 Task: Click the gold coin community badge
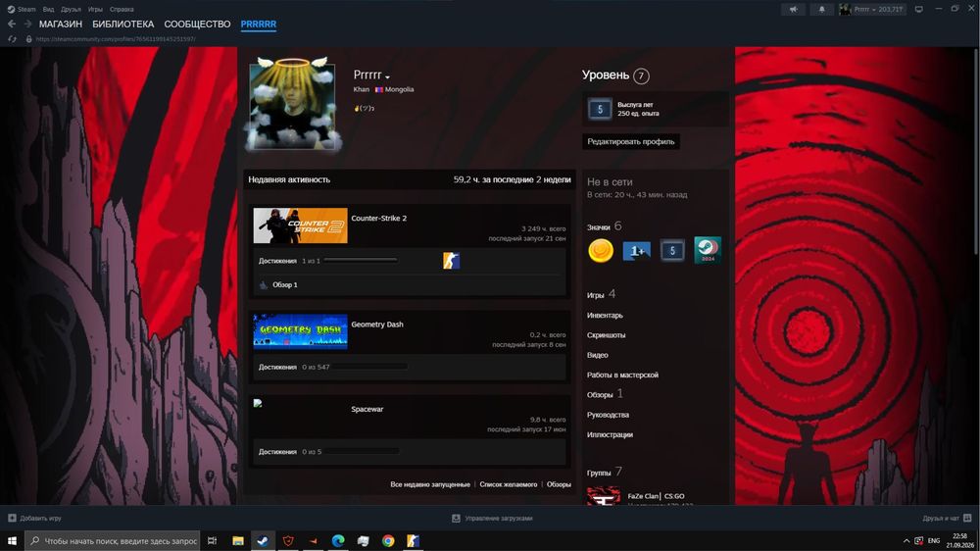601,251
